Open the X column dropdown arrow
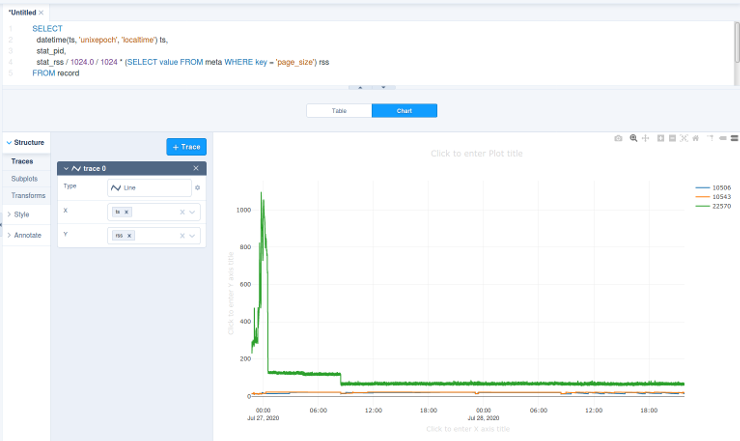 coord(193,212)
